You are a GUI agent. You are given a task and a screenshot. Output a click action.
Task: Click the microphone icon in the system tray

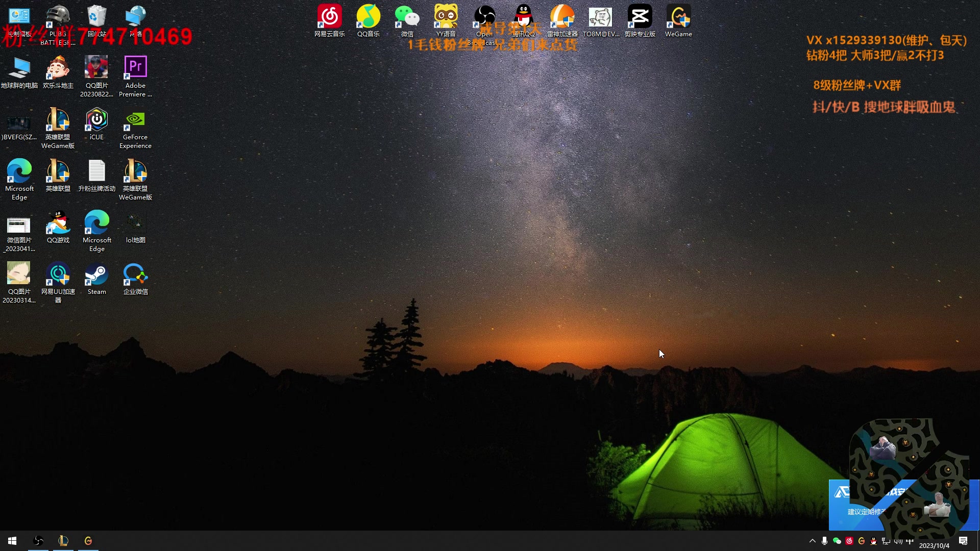pyautogui.click(x=825, y=541)
